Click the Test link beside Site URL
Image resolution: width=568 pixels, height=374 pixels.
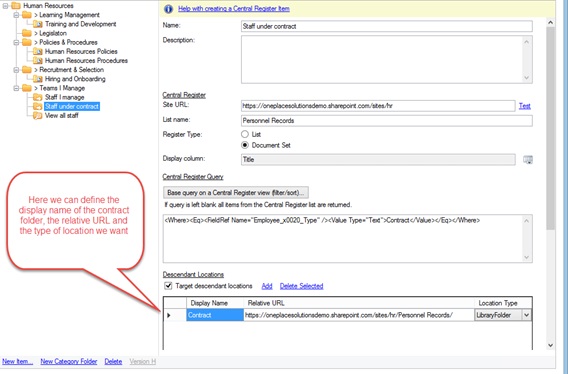(525, 106)
